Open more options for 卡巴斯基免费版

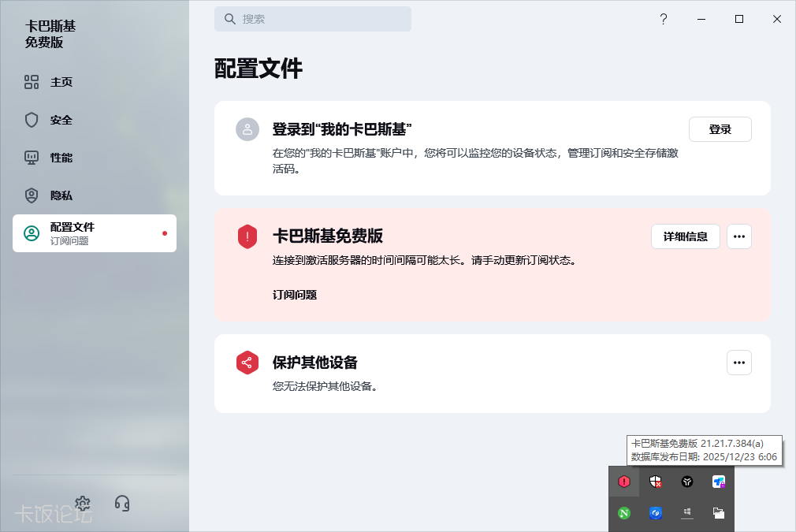(738, 236)
